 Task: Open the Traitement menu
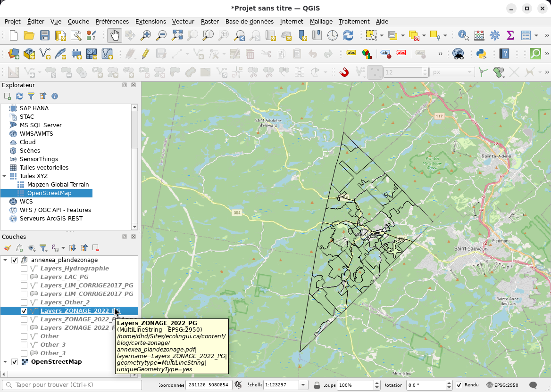tap(354, 21)
